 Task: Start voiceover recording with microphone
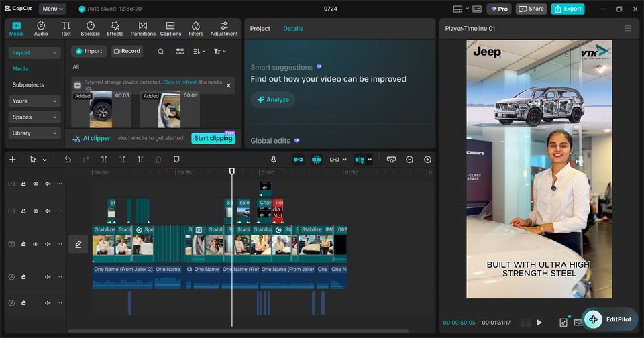tap(274, 160)
